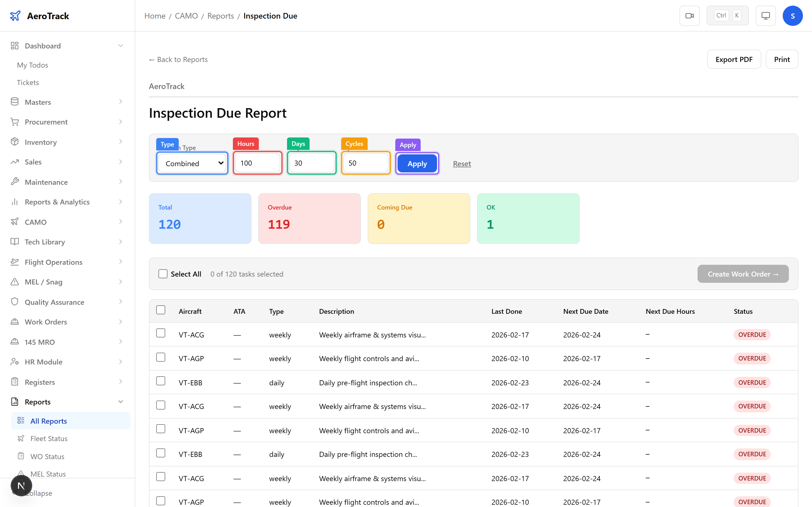
Task: Open user avatar S profile menu
Action: pos(792,16)
